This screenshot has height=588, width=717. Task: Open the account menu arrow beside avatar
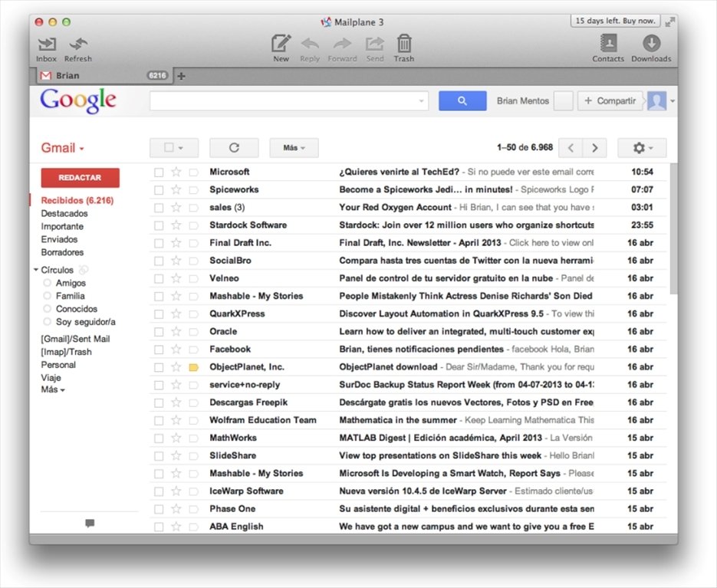click(x=673, y=101)
